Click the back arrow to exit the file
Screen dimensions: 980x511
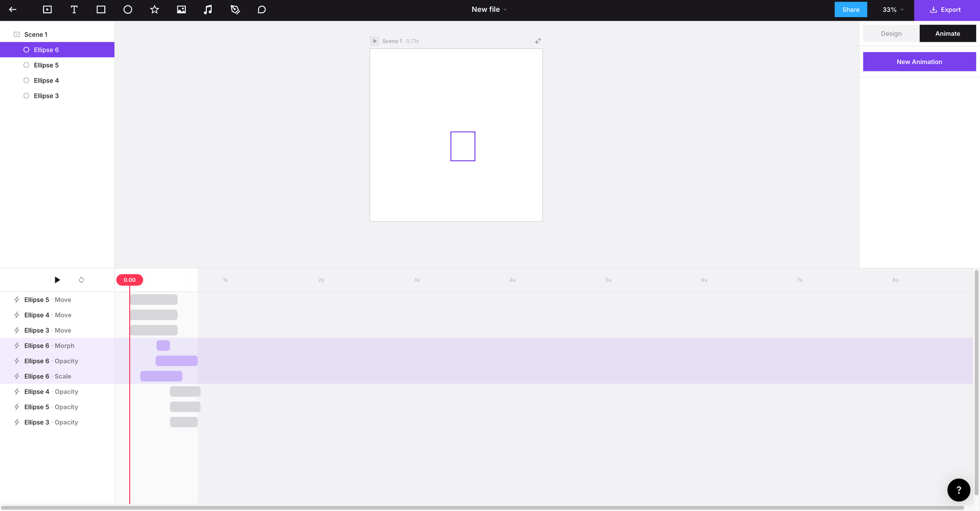12,9
